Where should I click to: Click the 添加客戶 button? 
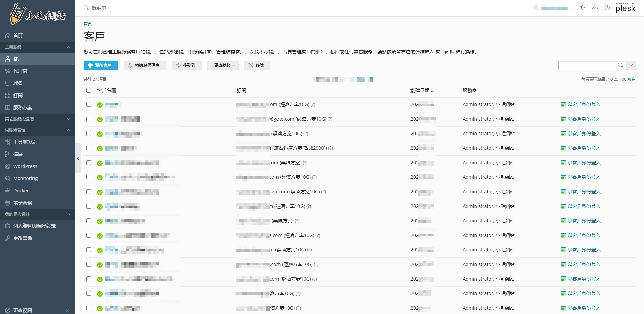point(101,65)
